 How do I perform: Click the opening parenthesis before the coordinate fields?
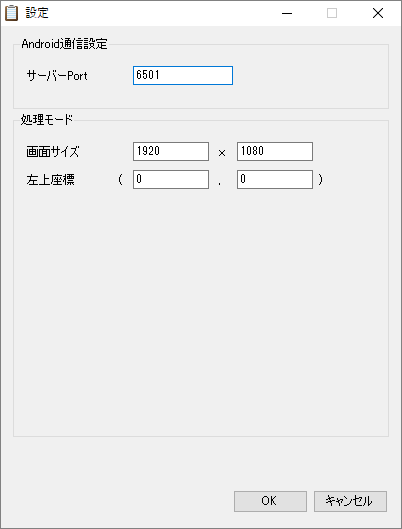(x=120, y=179)
